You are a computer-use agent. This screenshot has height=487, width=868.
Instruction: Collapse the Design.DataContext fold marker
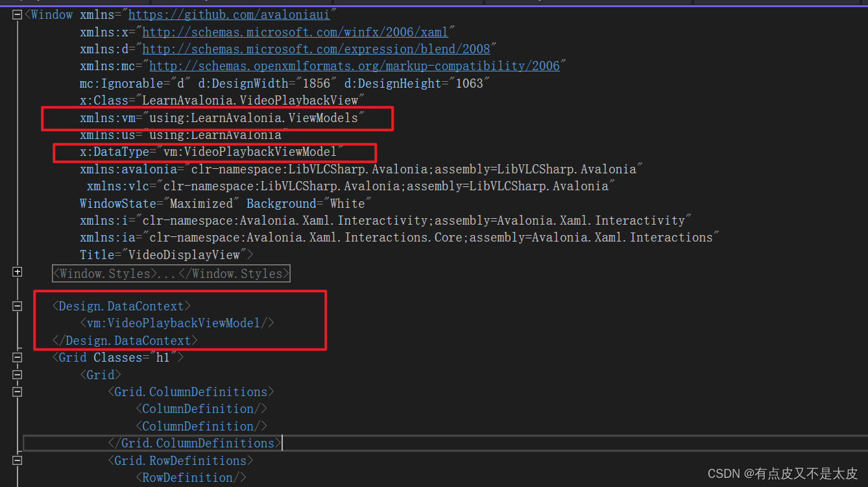[x=16, y=305]
